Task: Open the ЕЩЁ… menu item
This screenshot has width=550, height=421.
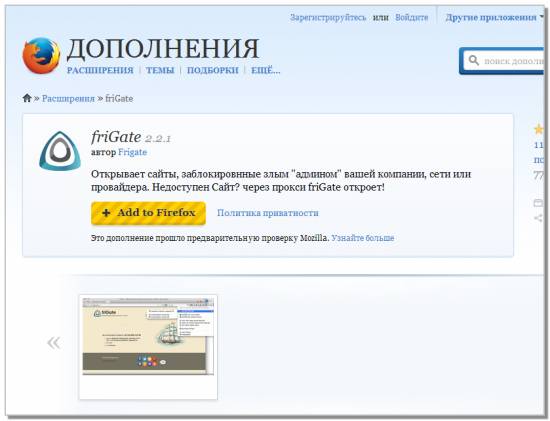Action: 266,70
